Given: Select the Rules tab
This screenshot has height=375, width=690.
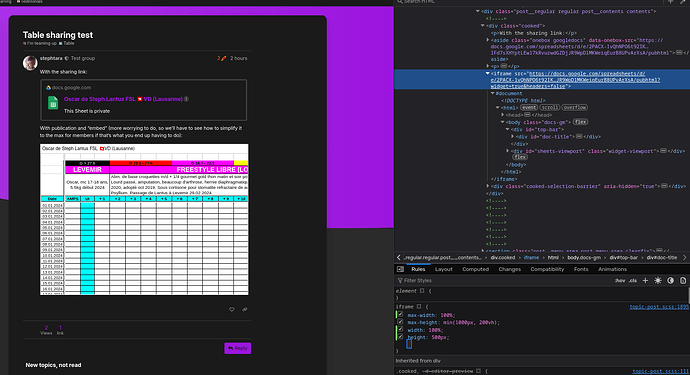Looking at the screenshot, I should pyautogui.click(x=418, y=269).
